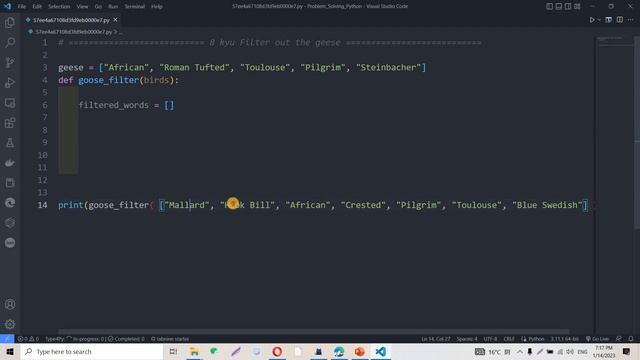Click the goose_filter function name on line 4
640x360 pixels.
point(108,80)
